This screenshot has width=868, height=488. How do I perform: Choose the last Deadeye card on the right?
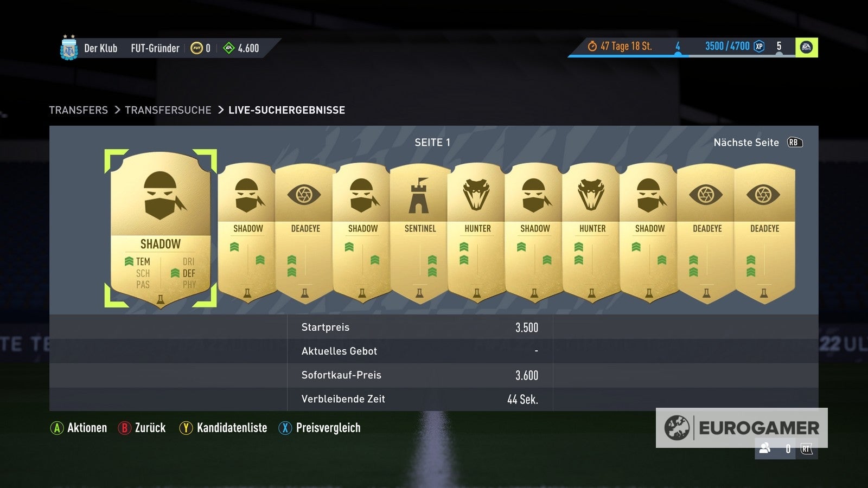(x=764, y=233)
